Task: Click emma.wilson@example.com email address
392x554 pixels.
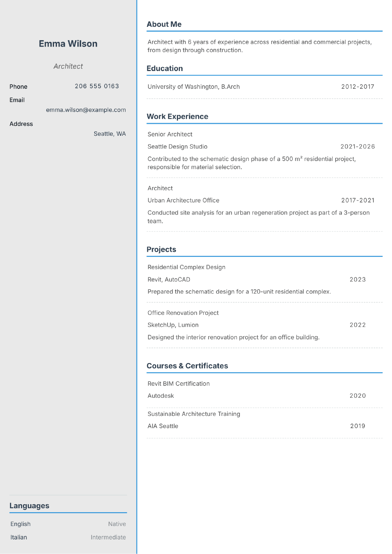Action: [x=86, y=110]
